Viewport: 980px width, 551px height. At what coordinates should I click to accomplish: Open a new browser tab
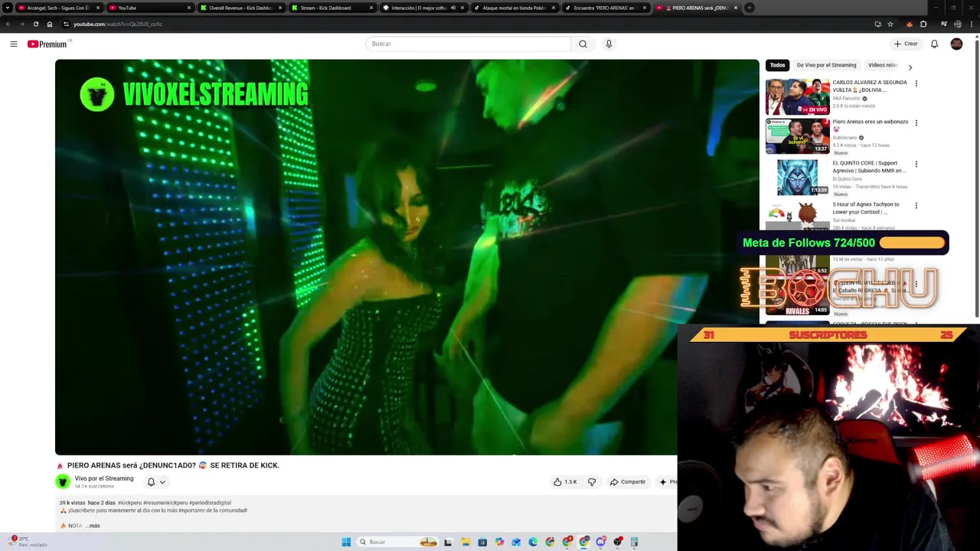750,8
